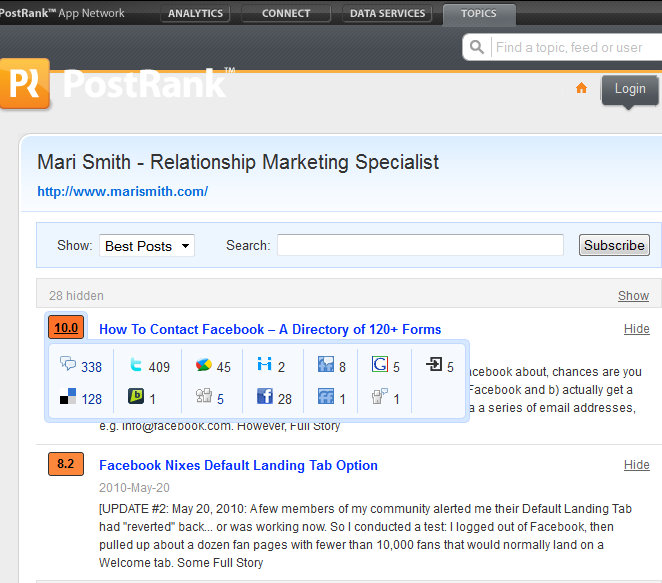This screenshot has height=583, width=662.
Task: Click the orange home icon
Action: click(581, 88)
